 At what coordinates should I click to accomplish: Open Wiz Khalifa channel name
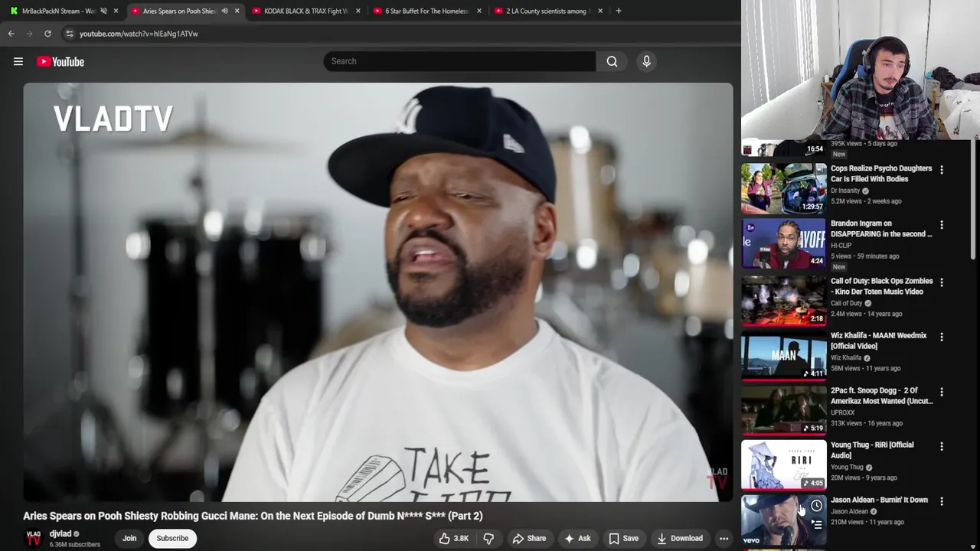pos(846,357)
